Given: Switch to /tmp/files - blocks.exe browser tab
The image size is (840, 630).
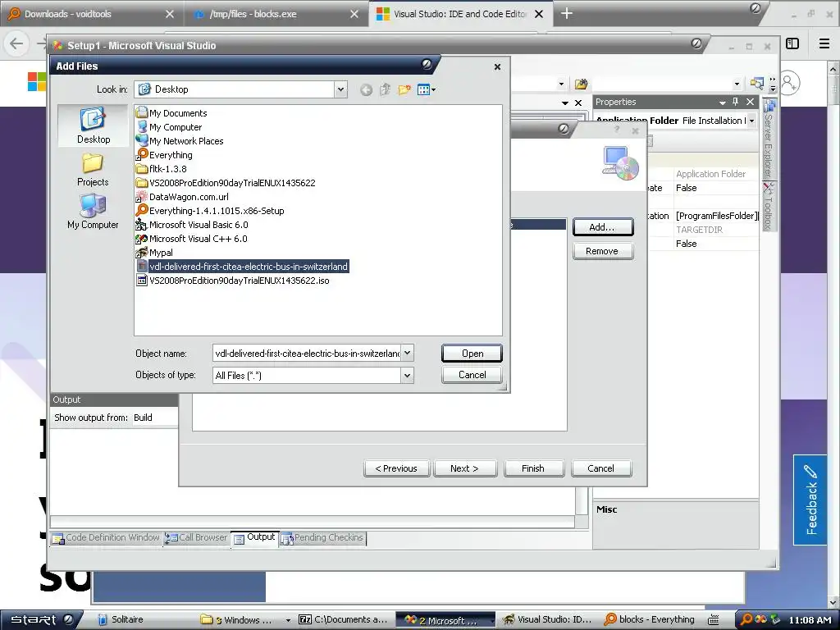Looking at the screenshot, I should (275, 14).
